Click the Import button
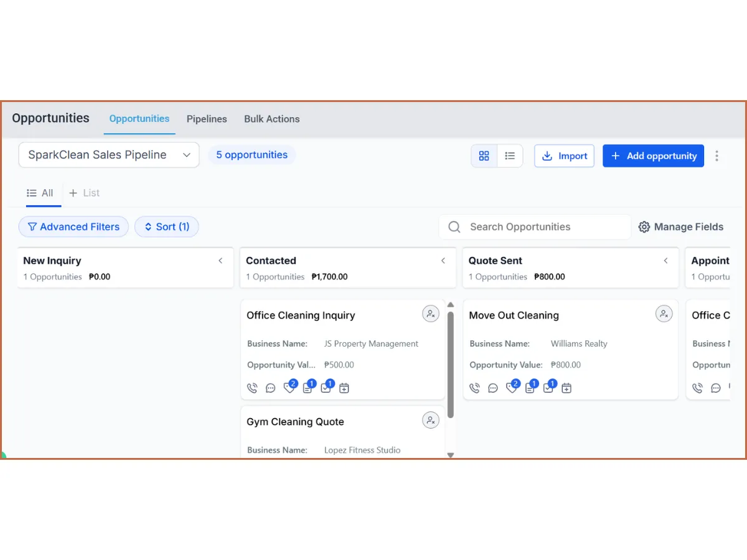 tap(565, 156)
